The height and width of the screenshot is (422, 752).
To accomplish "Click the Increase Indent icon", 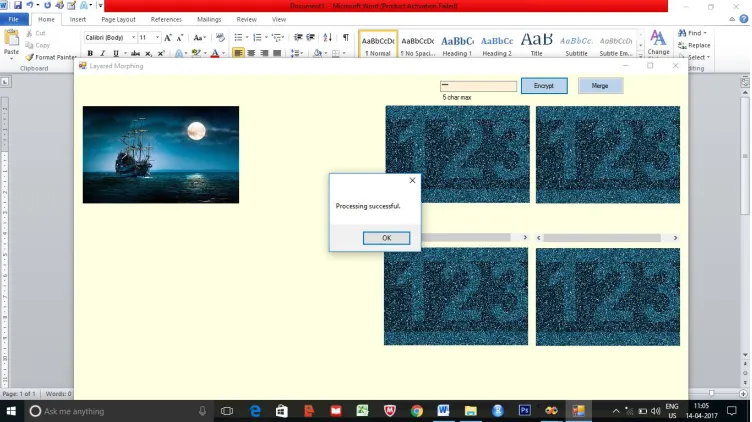I will click(x=310, y=37).
